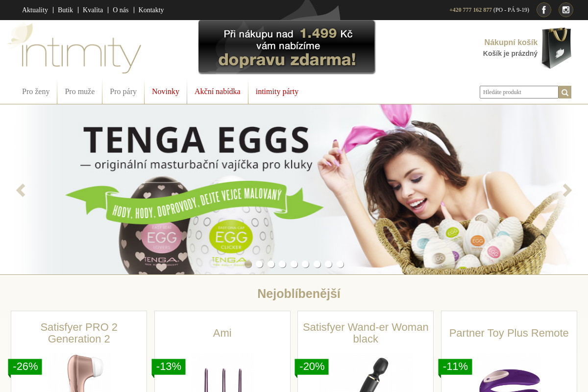Select the first carousel dot

click(248, 264)
